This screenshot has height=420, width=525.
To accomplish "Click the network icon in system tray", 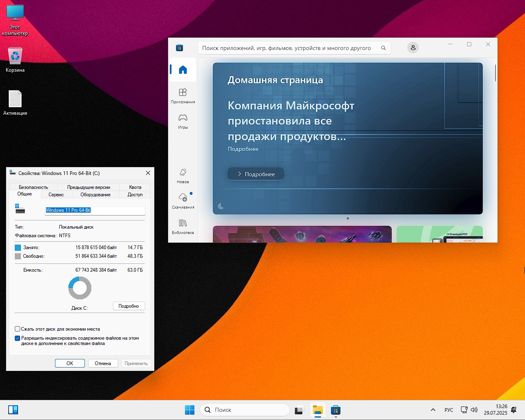I will [464, 410].
